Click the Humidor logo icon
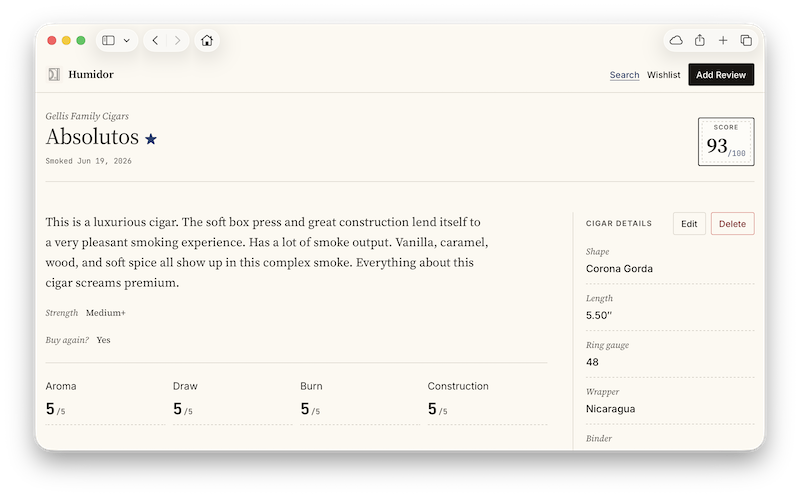 pos(54,74)
